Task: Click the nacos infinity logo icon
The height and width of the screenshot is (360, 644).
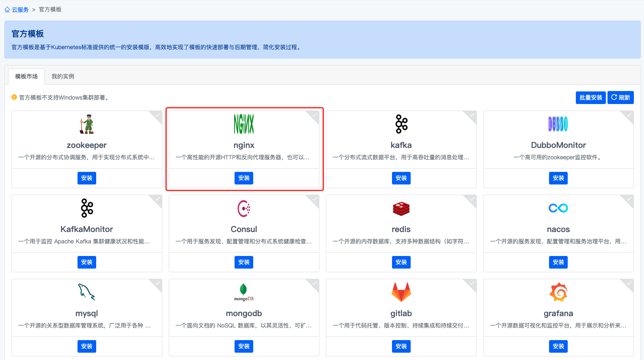Action: [558, 208]
